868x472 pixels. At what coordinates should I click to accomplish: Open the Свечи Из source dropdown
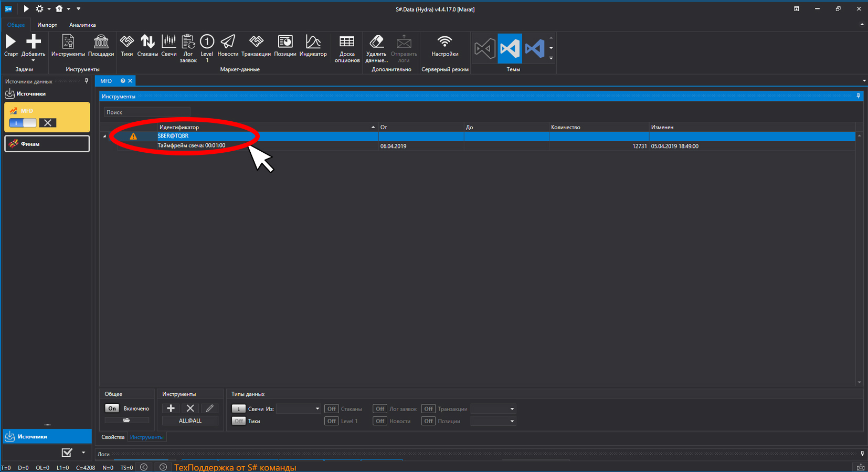pos(298,408)
